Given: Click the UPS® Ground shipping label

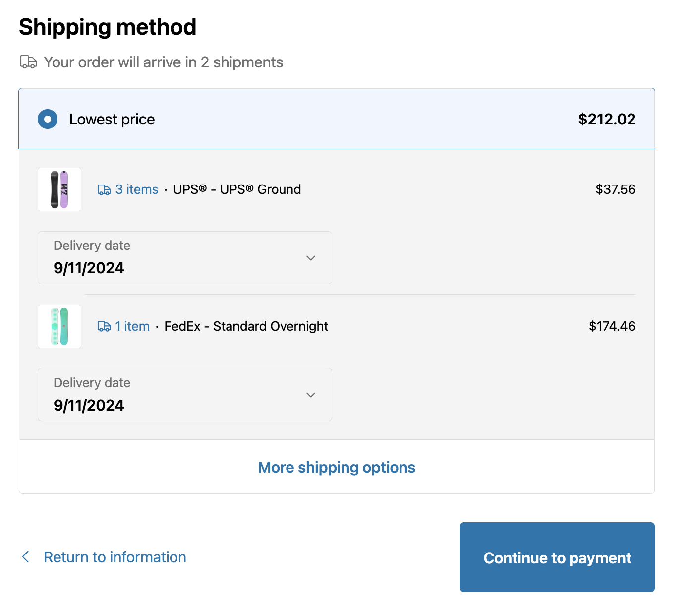Looking at the screenshot, I should (237, 189).
